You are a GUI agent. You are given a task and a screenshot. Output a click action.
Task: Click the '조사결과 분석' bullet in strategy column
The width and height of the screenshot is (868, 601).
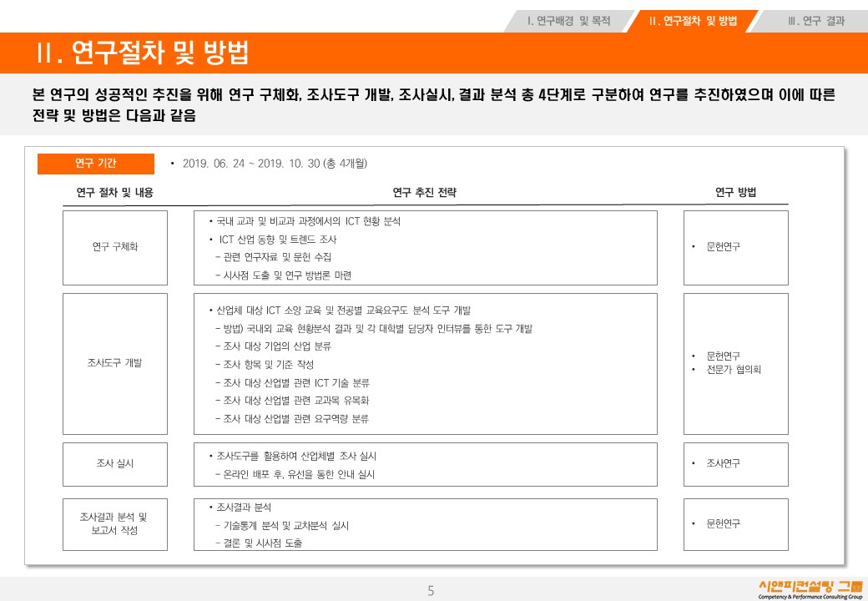coord(244,508)
